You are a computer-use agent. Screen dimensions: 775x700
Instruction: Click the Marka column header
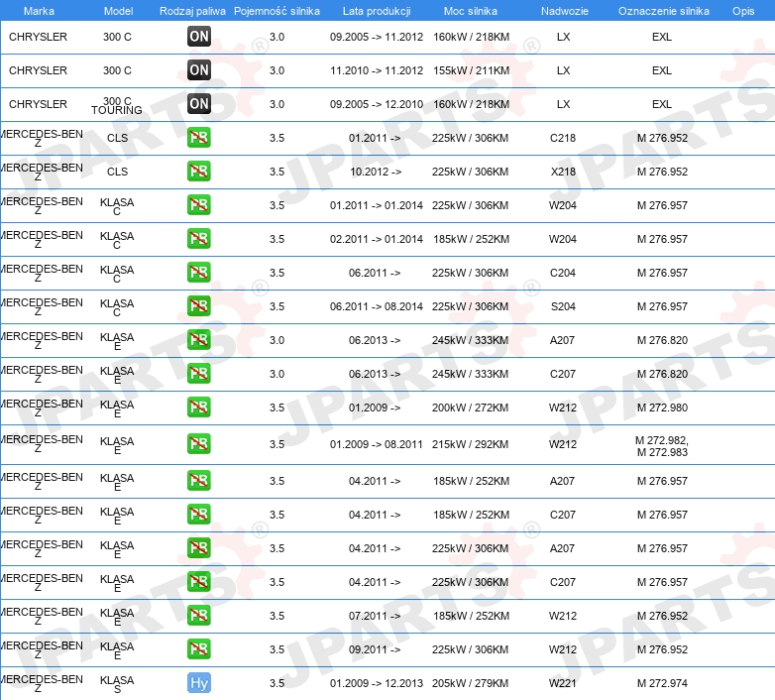click(39, 11)
